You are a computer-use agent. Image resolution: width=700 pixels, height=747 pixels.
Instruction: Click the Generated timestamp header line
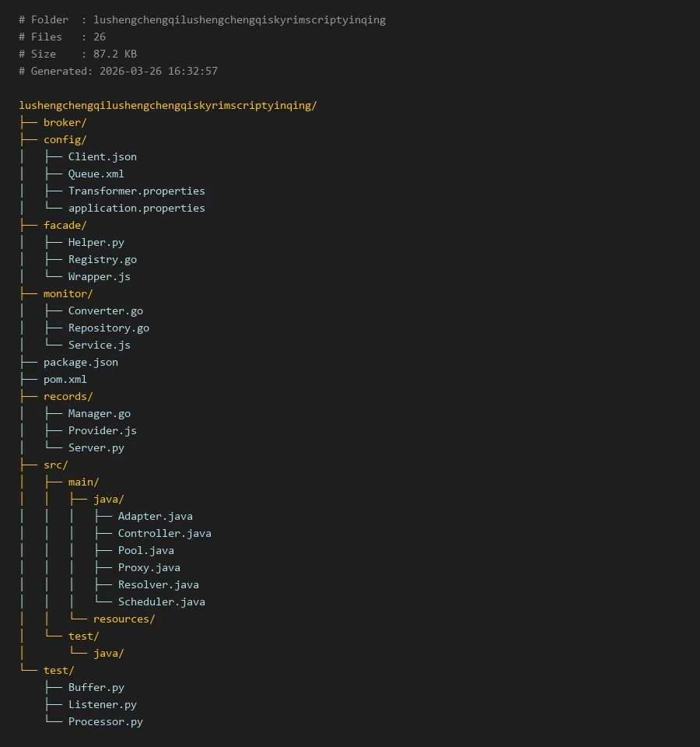click(x=118, y=71)
